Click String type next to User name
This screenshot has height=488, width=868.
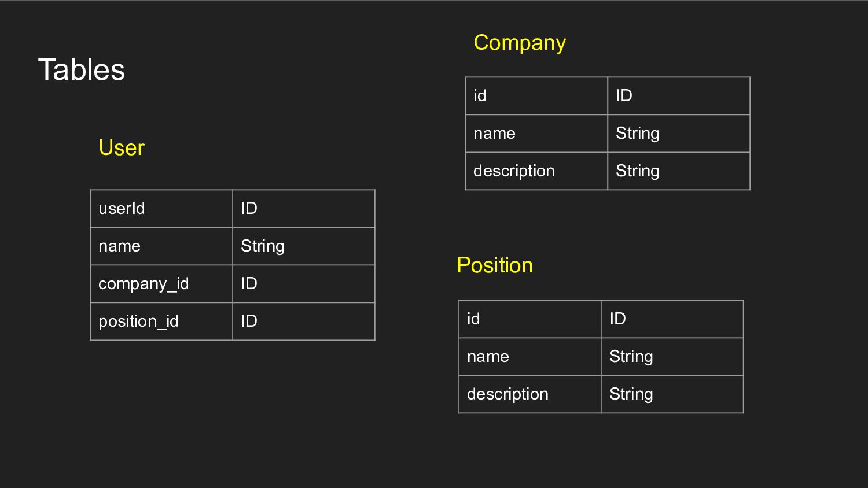click(263, 246)
